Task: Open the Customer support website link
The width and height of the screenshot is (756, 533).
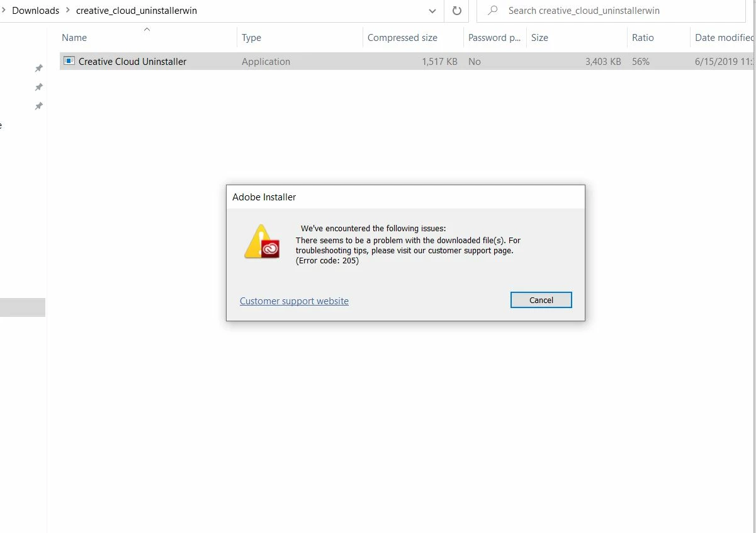Action: point(294,301)
